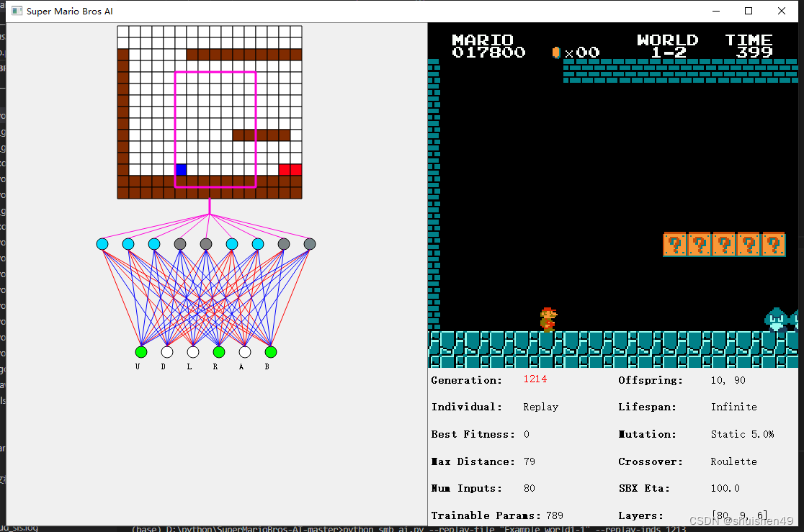Click the Super Mario Bros AI title
The image size is (804, 532).
point(70,12)
